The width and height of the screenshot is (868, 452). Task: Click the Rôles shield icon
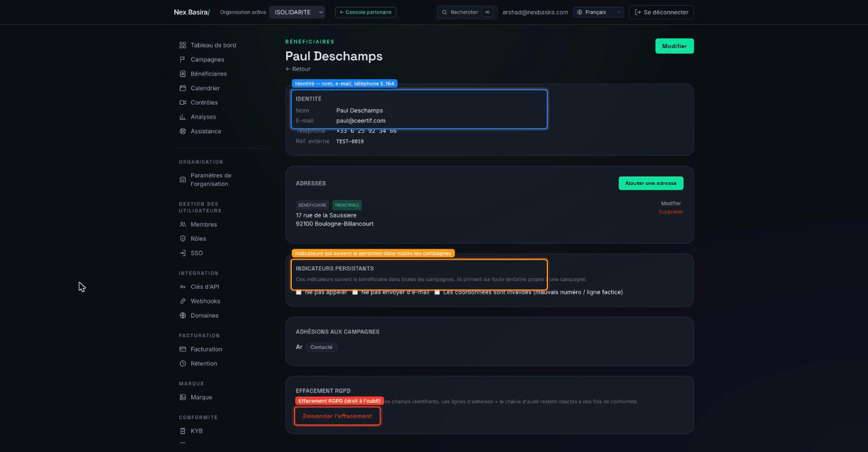coord(183,239)
